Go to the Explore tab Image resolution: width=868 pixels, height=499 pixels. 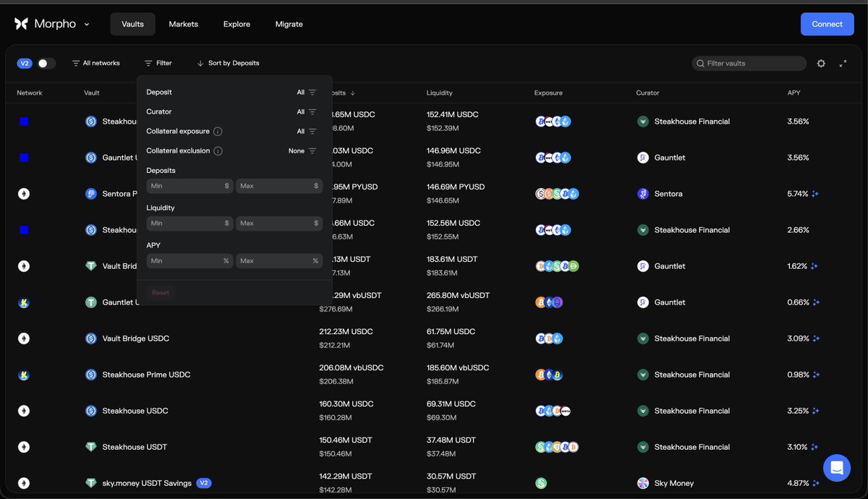tap(237, 24)
